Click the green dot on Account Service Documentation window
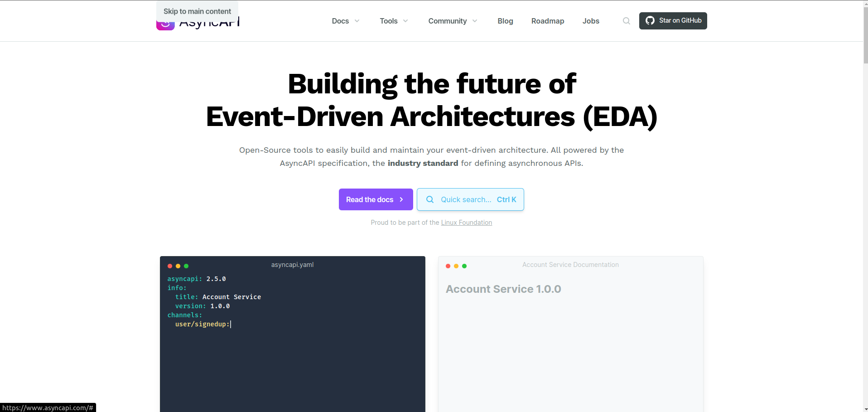 [464, 266]
